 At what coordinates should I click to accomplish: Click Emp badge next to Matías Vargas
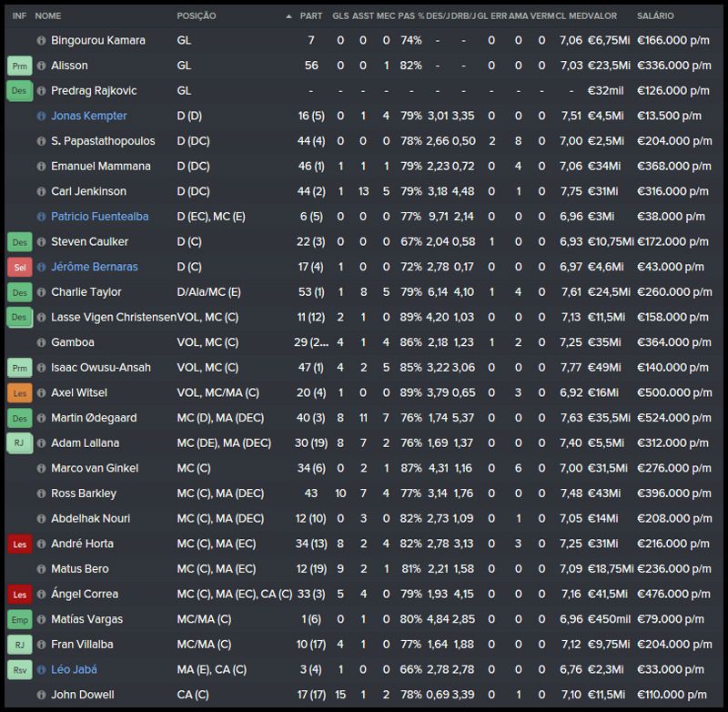point(19,619)
